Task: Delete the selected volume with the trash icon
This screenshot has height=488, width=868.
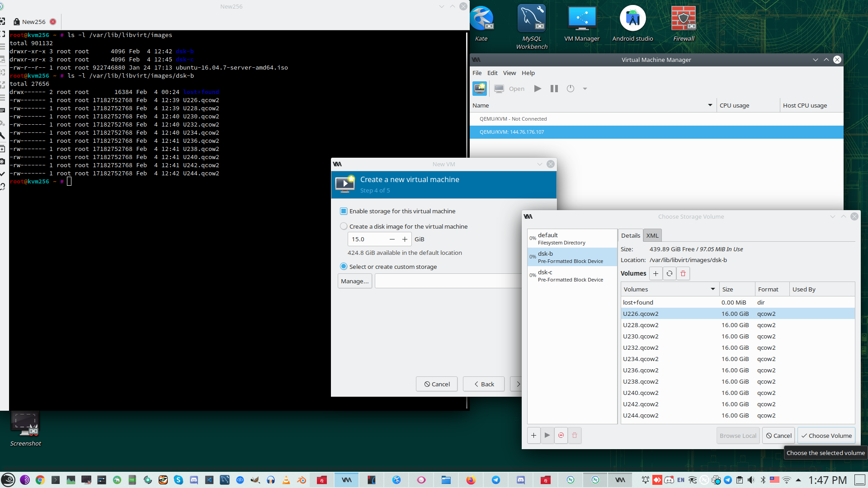Action: point(683,273)
